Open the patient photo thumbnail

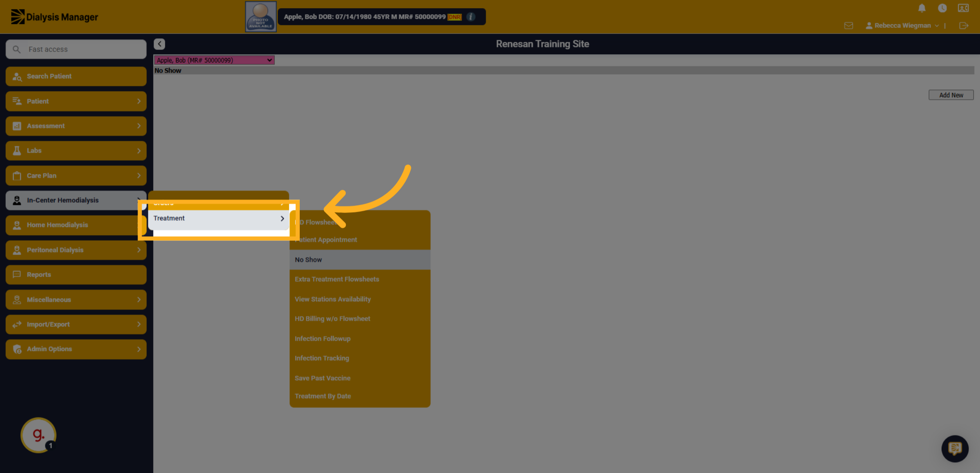point(261,17)
